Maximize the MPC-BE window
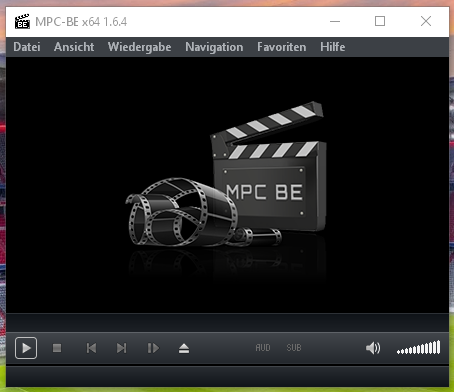Screen dimensions: 454x392 click(380, 22)
